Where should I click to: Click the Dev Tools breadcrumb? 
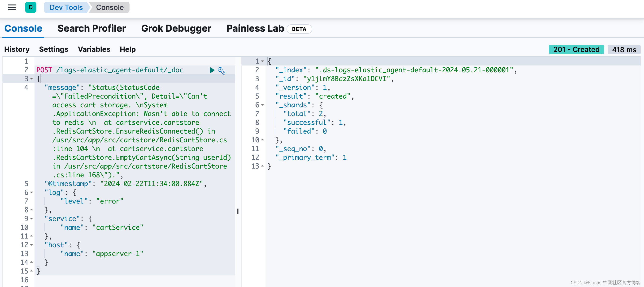click(x=66, y=7)
